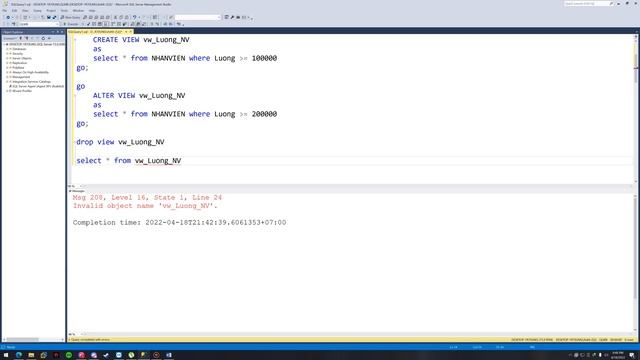Expand the PolyBase node
640x360 pixels.
[x=7, y=68]
